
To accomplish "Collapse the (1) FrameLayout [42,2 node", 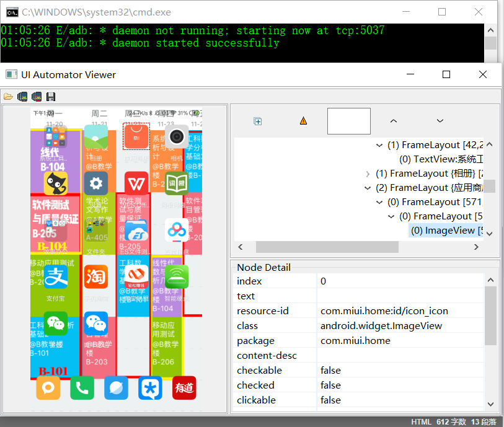I will tap(379, 145).
